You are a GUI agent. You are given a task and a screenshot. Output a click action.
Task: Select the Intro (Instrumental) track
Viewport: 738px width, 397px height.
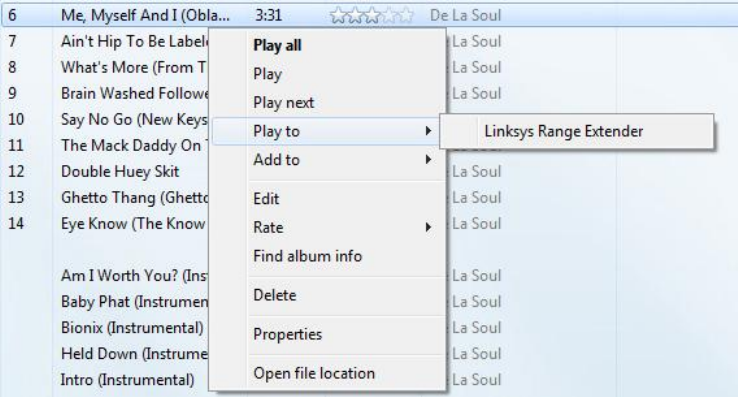pyautogui.click(x=128, y=380)
